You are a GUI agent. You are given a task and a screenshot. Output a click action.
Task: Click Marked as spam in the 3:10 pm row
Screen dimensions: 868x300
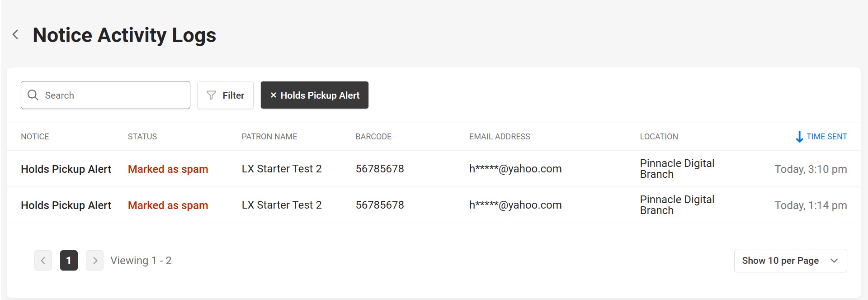(168, 169)
